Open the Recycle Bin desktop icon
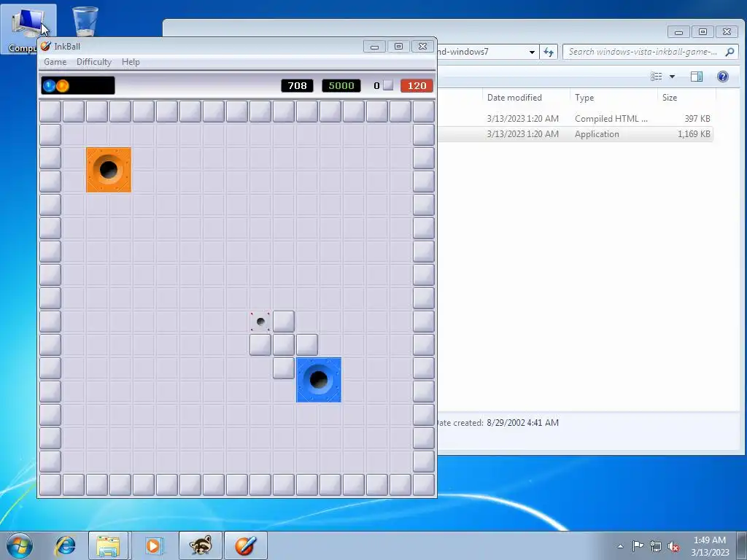This screenshot has width=747, height=560. 85,21
